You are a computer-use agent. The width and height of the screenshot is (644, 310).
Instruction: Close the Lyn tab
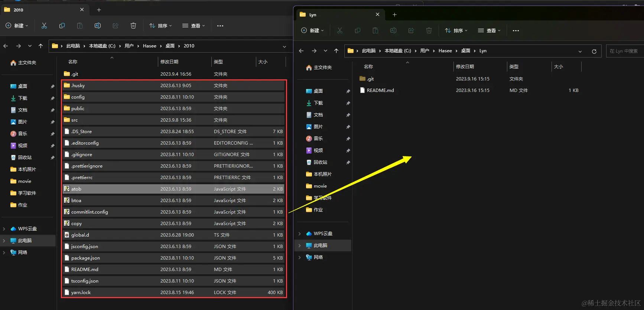point(377,14)
